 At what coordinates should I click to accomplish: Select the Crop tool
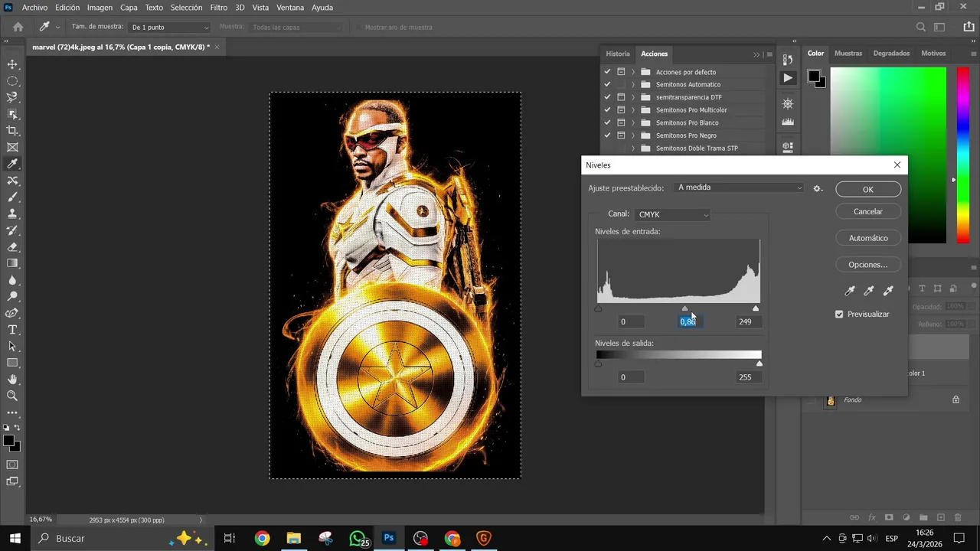12,131
